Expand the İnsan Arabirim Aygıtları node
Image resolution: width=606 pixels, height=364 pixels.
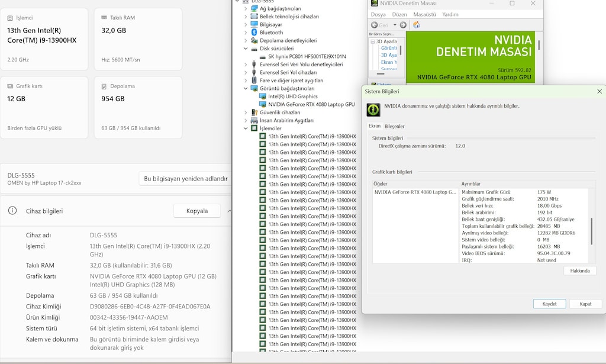tap(246, 120)
